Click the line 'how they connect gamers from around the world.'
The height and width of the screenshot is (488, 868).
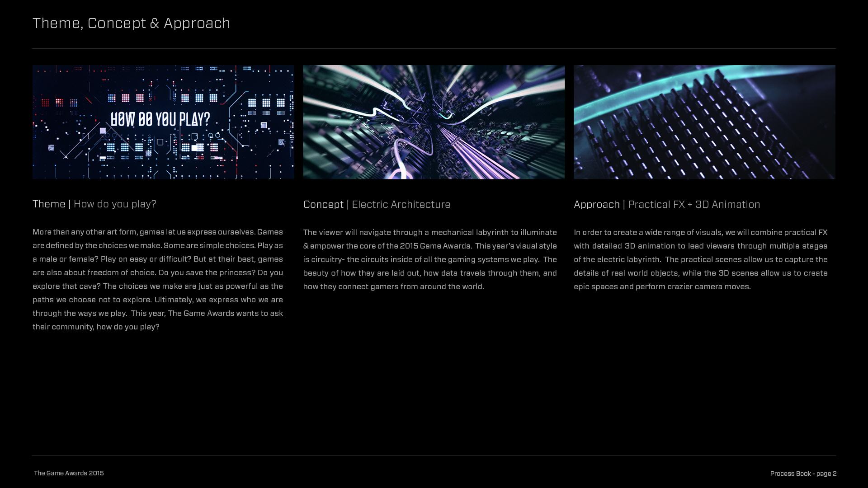click(394, 286)
